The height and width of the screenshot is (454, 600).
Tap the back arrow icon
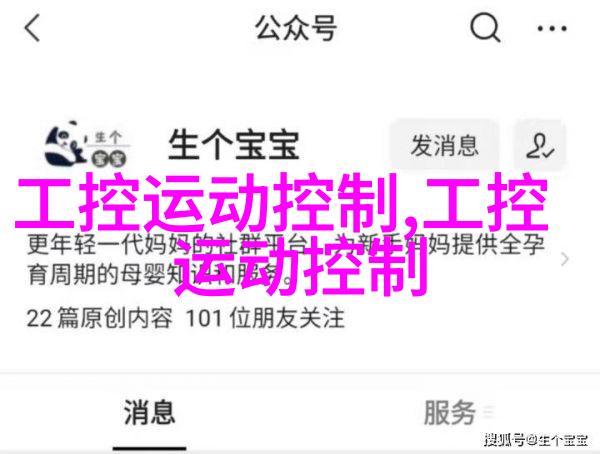click(32, 28)
